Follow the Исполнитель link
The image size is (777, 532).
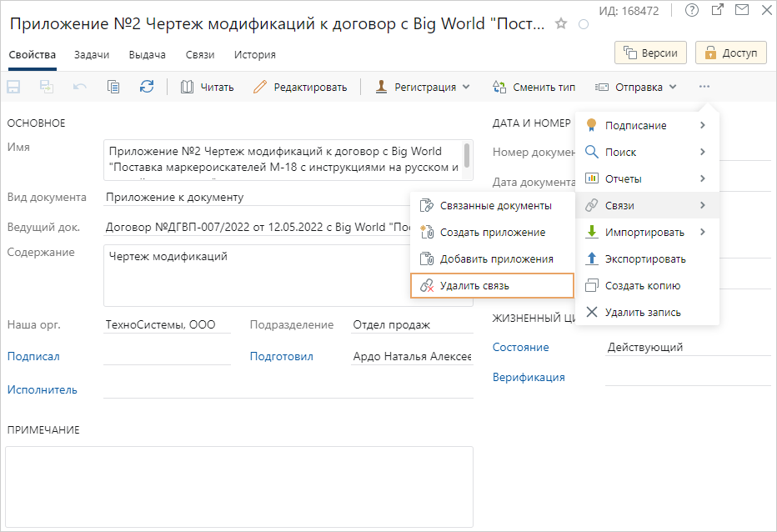point(43,389)
